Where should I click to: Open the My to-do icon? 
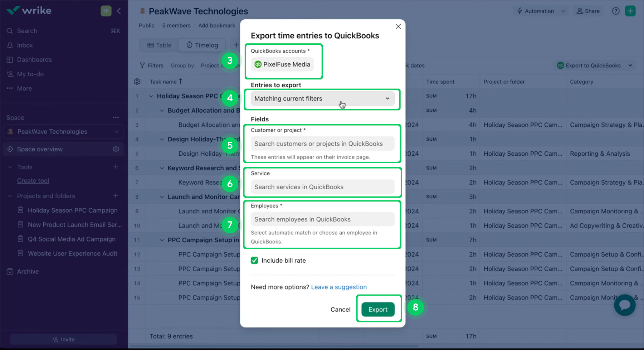click(x=10, y=74)
